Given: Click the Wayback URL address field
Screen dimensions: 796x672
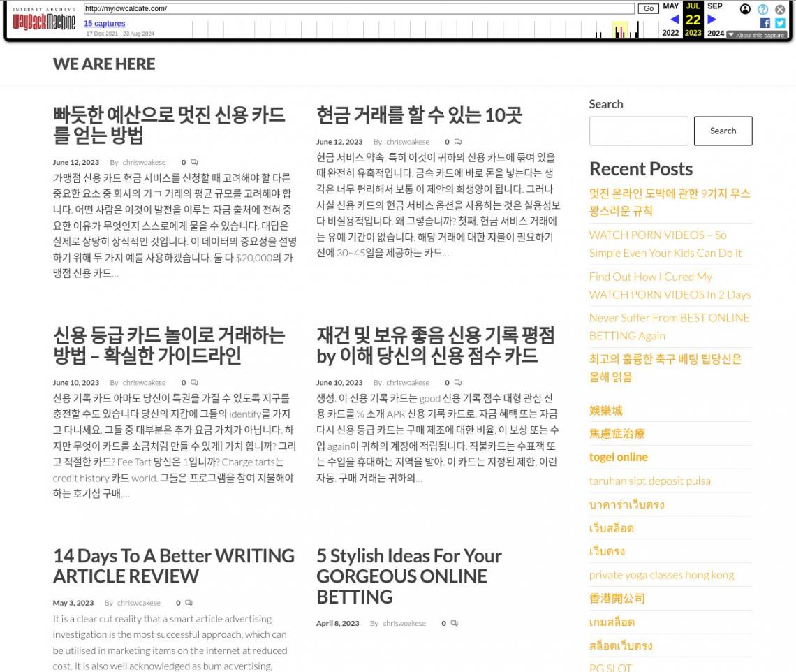Looking at the screenshot, I should tap(359, 9).
